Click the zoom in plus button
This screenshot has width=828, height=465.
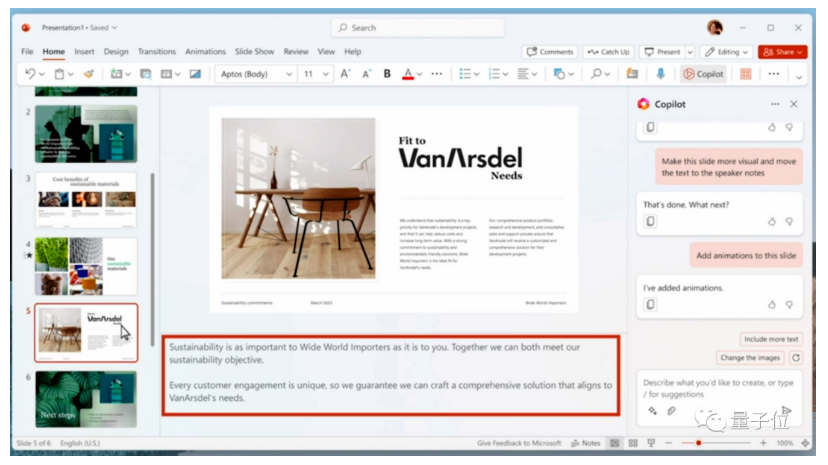[x=763, y=443]
